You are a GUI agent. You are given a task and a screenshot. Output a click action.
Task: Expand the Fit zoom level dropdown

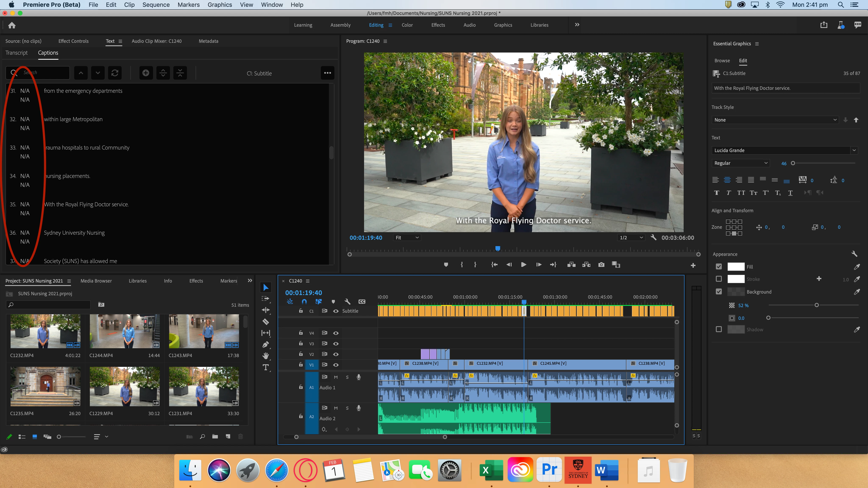tap(407, 238)
